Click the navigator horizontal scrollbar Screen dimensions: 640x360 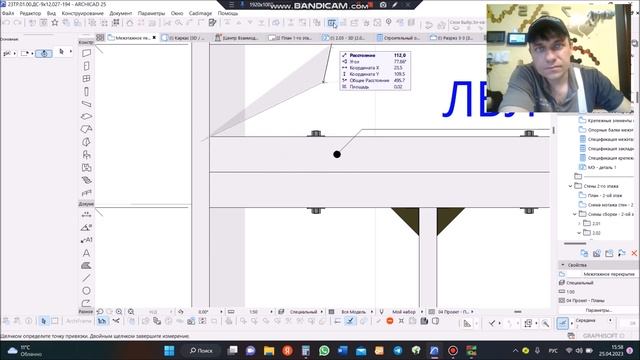(x=575, y=244)
